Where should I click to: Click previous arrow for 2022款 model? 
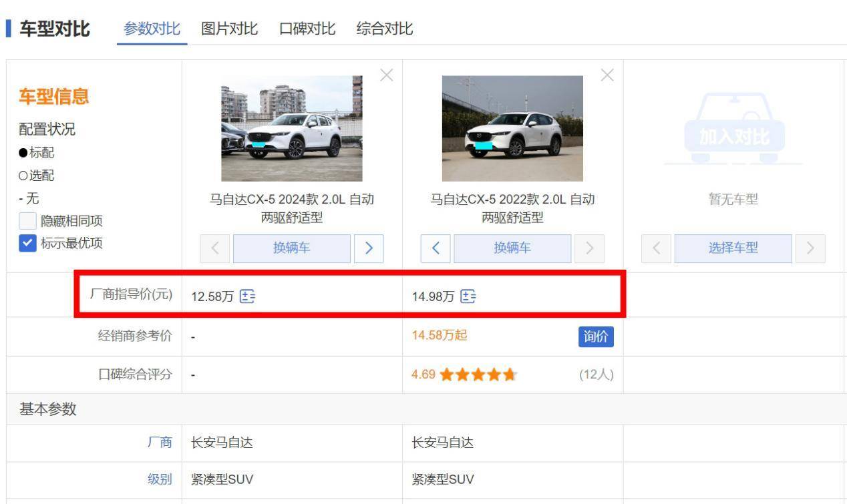tap(436, 249)
